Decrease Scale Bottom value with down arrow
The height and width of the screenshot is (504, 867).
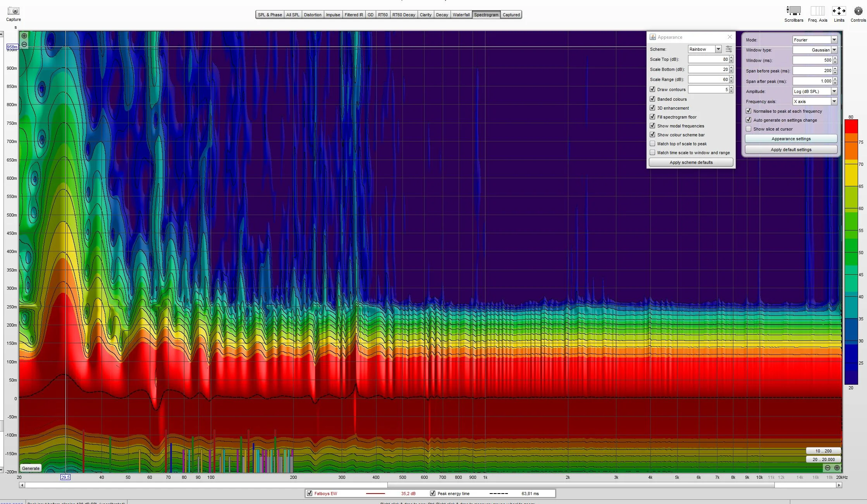tap(731, 71)
